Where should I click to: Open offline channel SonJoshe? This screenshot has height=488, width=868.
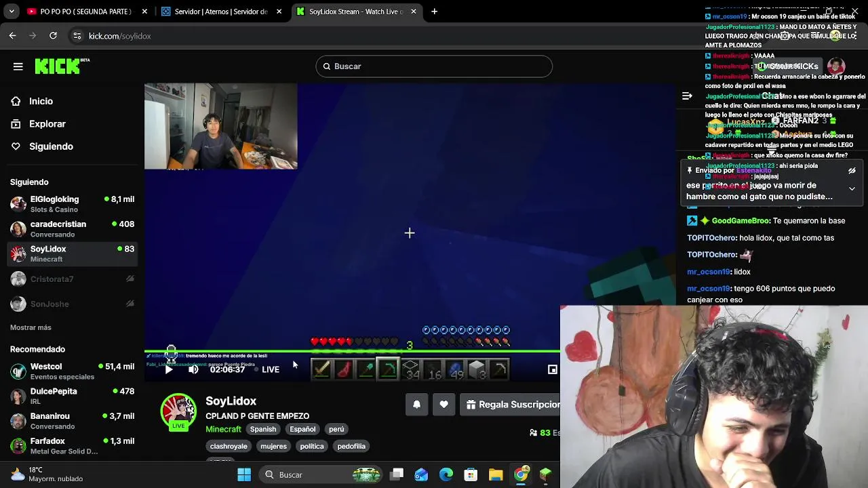point(72,304)
